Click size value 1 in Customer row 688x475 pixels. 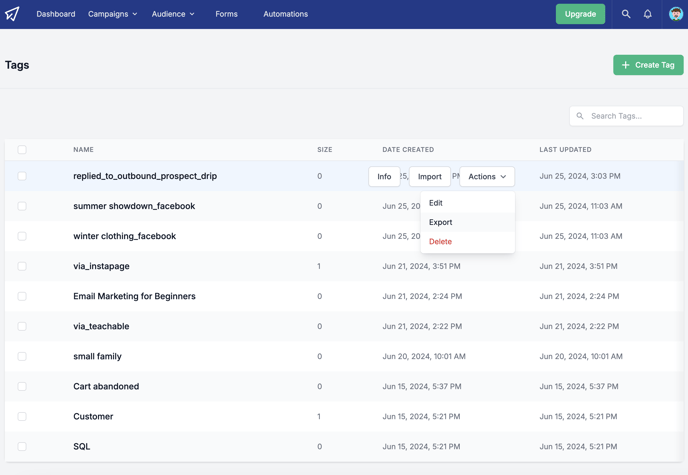click(319, 416)
